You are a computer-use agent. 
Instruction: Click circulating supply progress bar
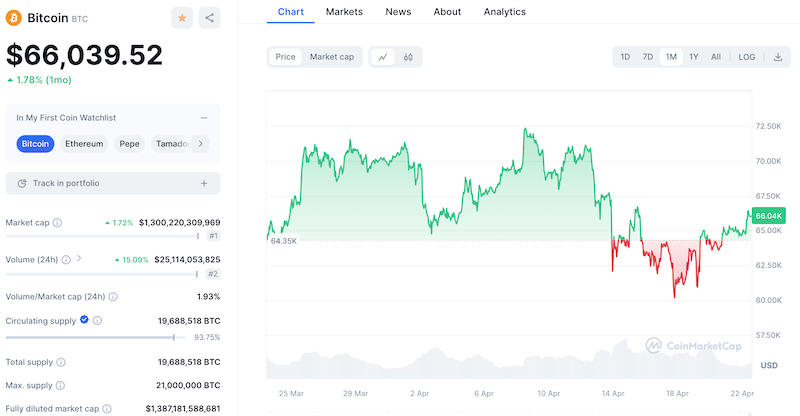tap(96, 337)
